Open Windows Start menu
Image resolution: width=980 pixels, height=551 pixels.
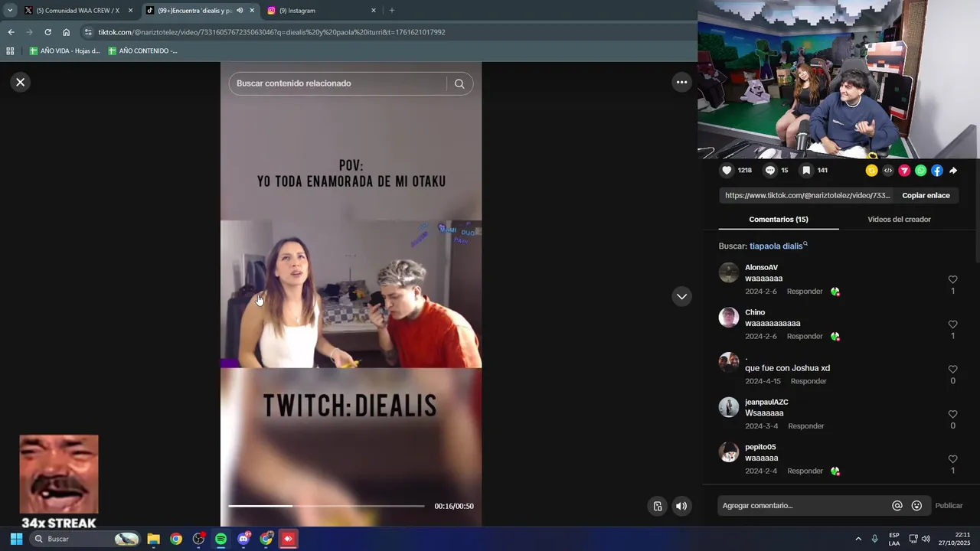pyautogui.click(x=16, y=539)
